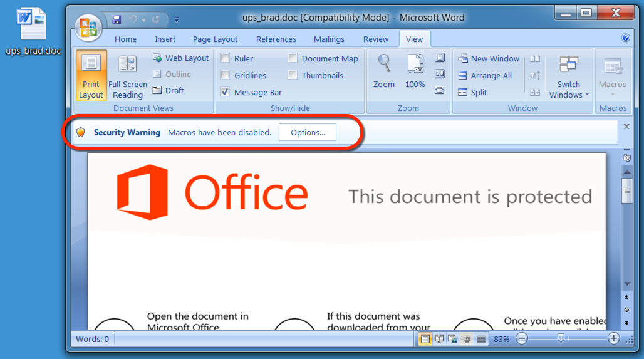This screenshot has height=359, width=644.
Task: Switch to Draft view
Action: coord(168,90)
